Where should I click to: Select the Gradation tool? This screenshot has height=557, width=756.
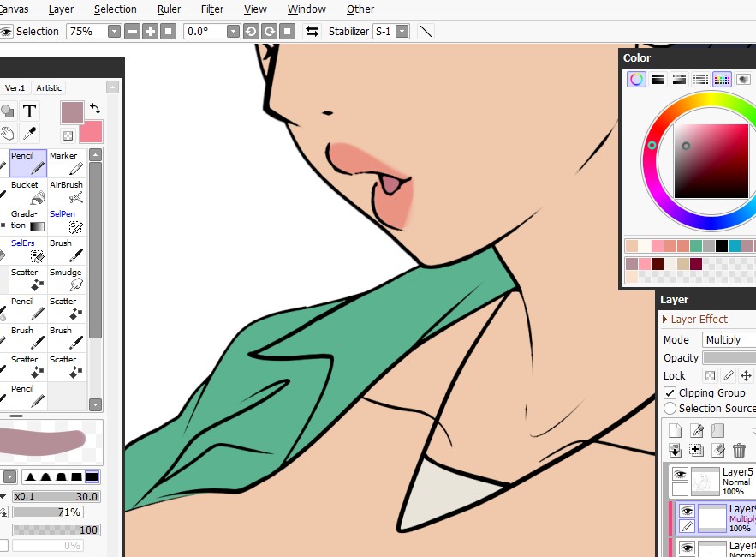click(28, 220)
